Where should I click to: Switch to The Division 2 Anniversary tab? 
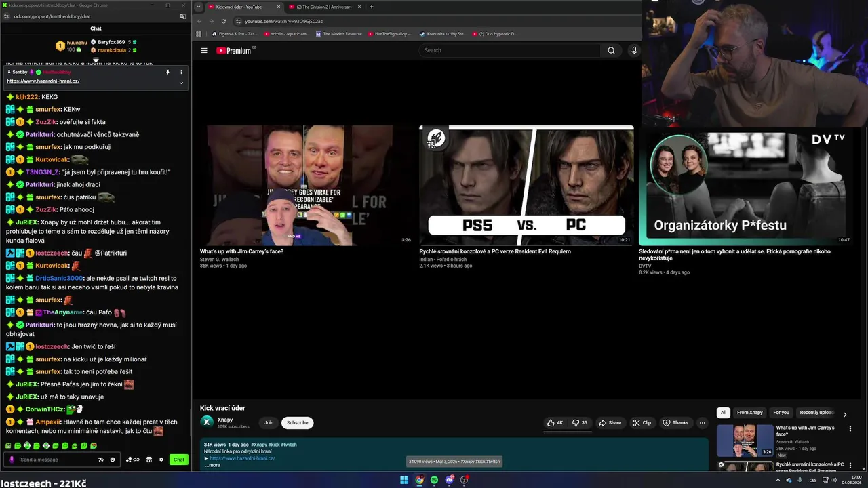(x=324, y=7)
